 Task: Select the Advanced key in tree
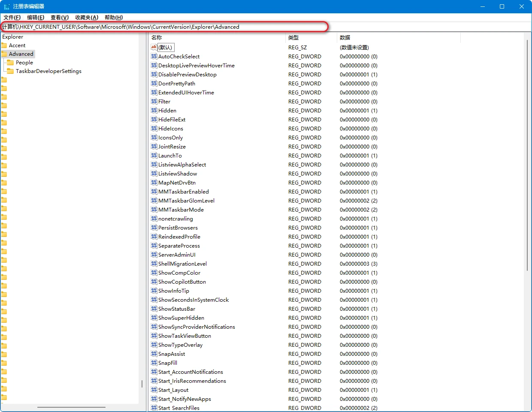[x=21, y=54]
